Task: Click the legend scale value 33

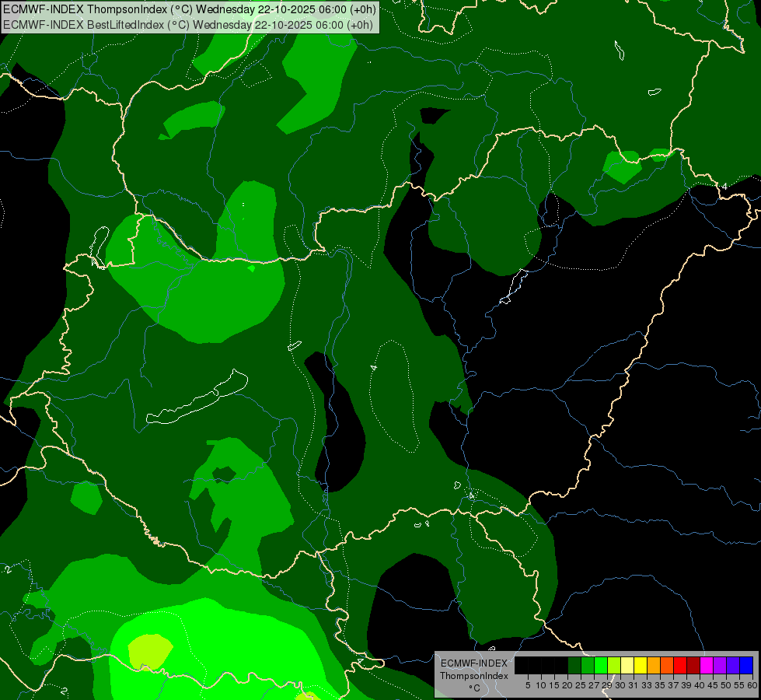Action: pos(647,685)
